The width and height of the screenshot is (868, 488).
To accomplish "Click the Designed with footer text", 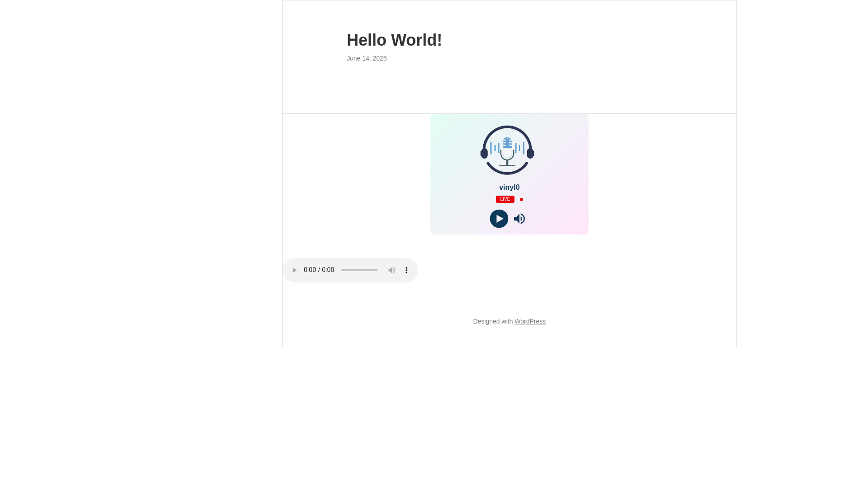I will (x=493, y=321).
